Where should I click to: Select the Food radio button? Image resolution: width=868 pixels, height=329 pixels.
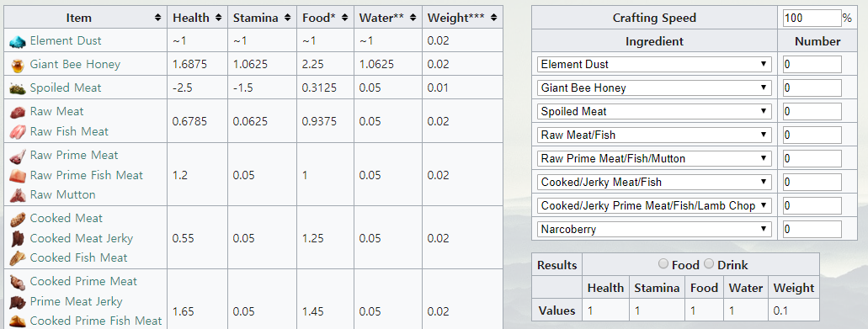point(663,264)
